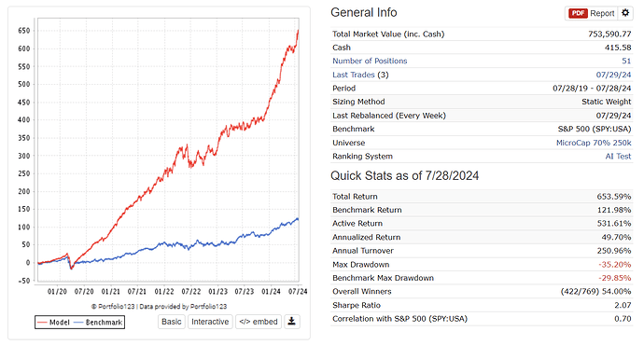Click the Max Drawdown value -35.20%
The height and width of the screenshot is (345, 644).
pos(614,265)
